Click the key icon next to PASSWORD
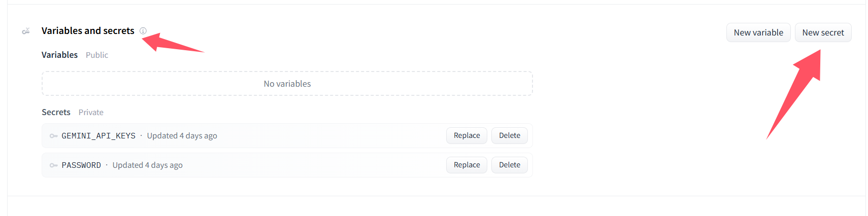Viewport: 868px width, 216px height. (x=53, y=165)
